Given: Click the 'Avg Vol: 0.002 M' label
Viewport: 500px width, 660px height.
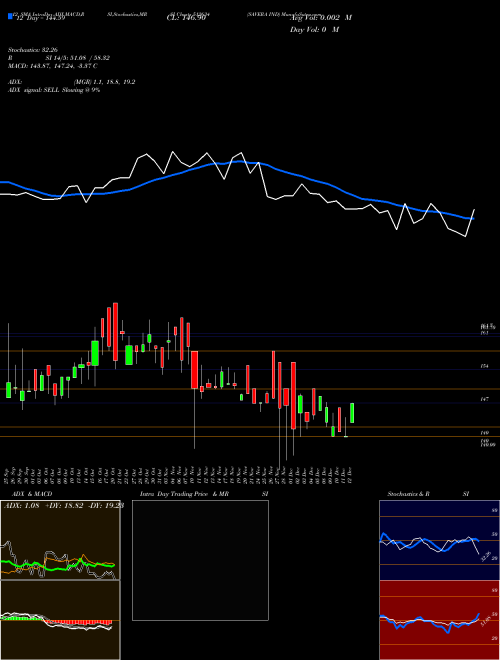Looking at the screenshot, I should click(x=320, y=18).
